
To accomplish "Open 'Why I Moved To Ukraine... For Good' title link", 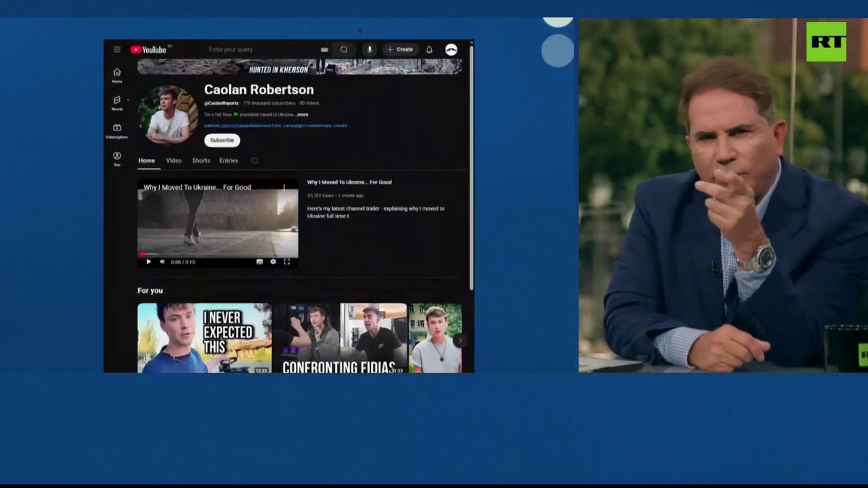I will 349,182.
